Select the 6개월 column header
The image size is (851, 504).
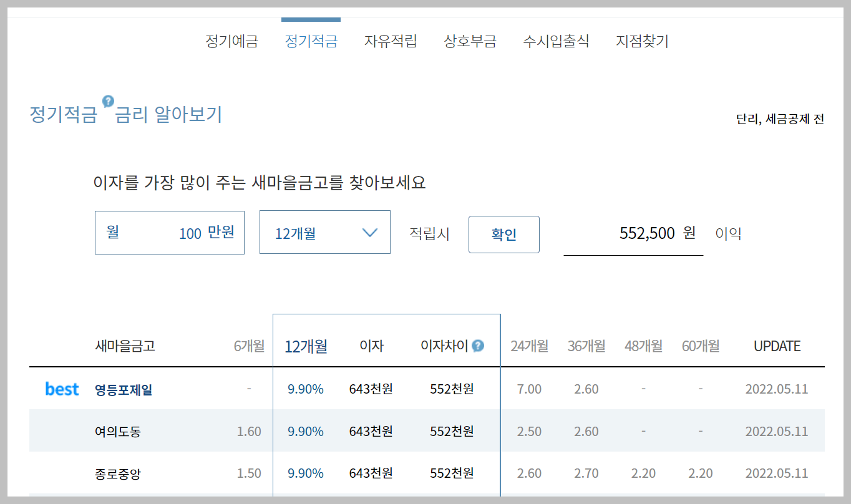[x=249, y=346]
